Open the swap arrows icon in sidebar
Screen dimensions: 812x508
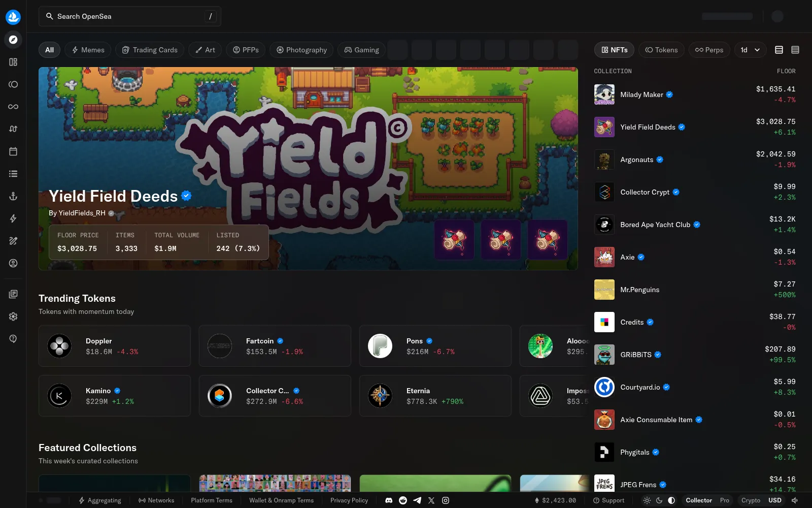tap(13, 129)
